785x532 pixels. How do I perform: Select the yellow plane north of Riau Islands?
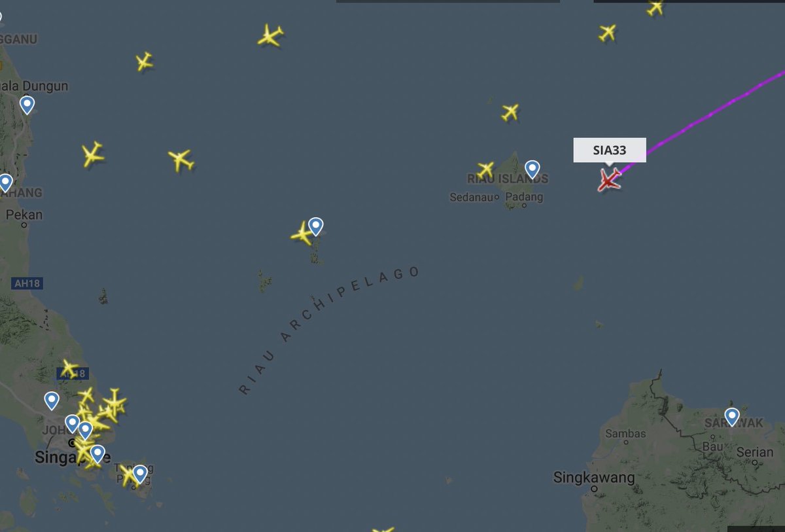(510, 112)
